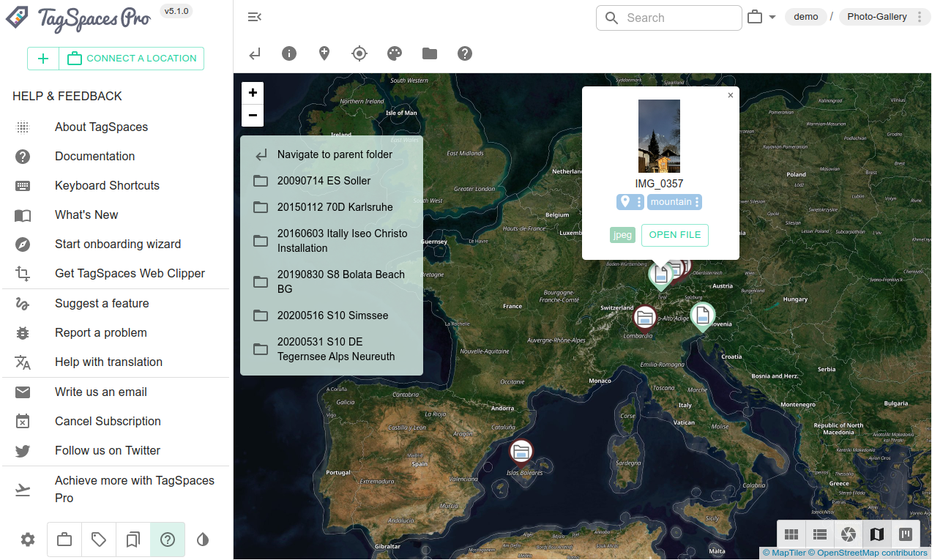Switch to kanban perspective

[x=906, y=534]
